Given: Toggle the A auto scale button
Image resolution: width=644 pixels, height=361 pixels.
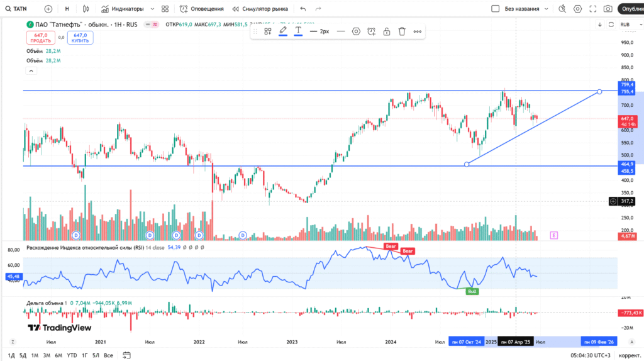Looking at the screenshot, I should click(631, 342).
